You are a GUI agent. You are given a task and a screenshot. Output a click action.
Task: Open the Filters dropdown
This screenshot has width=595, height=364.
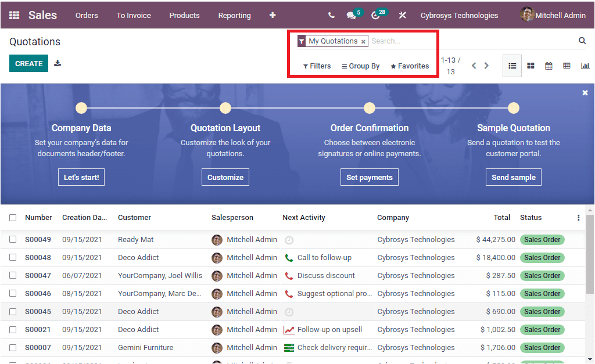tap(317, 66)
